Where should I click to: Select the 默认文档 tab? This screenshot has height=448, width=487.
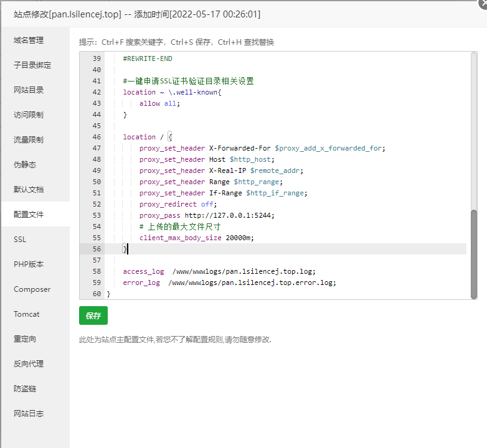pos(29,190)
